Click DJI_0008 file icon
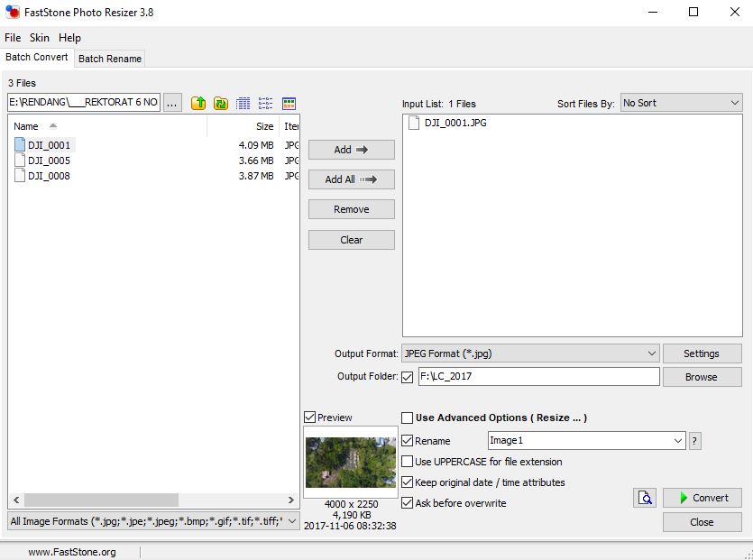753x560 pixels. click(20, 175)
